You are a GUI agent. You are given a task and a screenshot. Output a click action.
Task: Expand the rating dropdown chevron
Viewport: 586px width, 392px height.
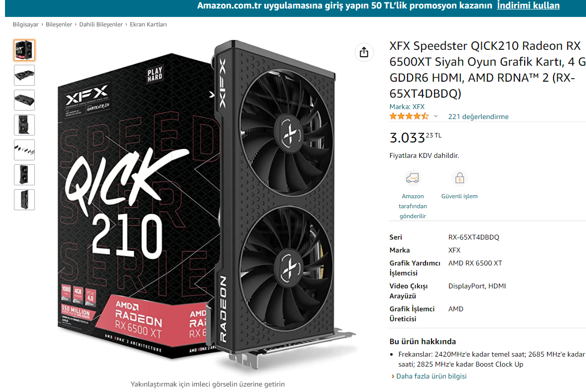[436, 116]
